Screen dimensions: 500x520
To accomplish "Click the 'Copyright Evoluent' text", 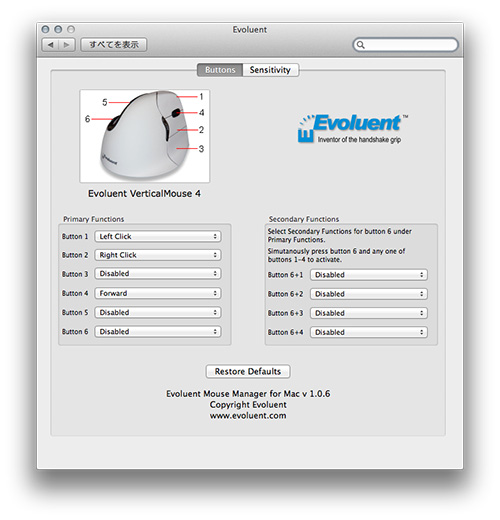I will tap(248, 405).
